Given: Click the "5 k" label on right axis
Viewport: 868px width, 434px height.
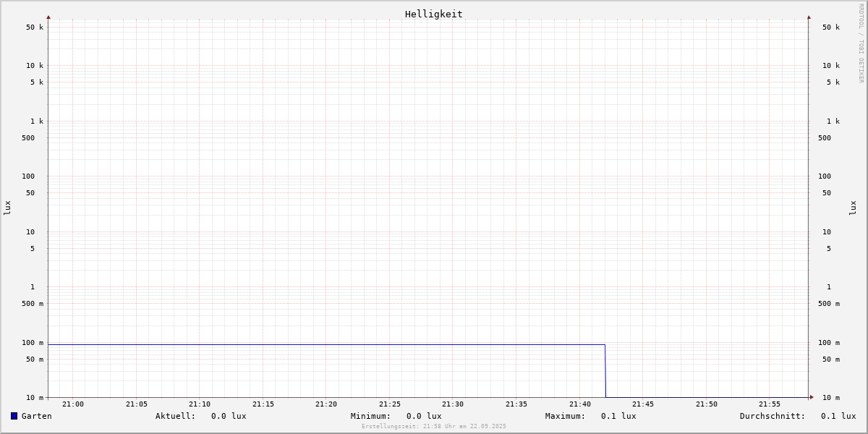Looking at the screenshot, I should point(833,82).
